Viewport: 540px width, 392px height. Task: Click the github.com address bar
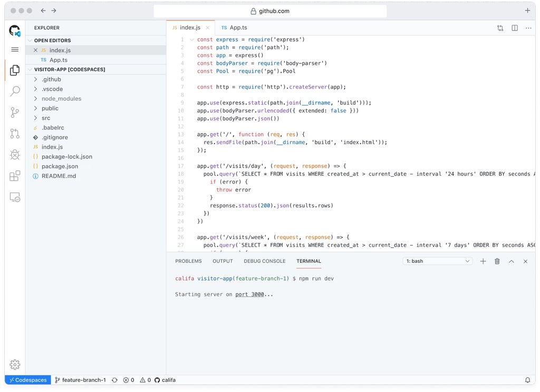click(x=270, y=11)
